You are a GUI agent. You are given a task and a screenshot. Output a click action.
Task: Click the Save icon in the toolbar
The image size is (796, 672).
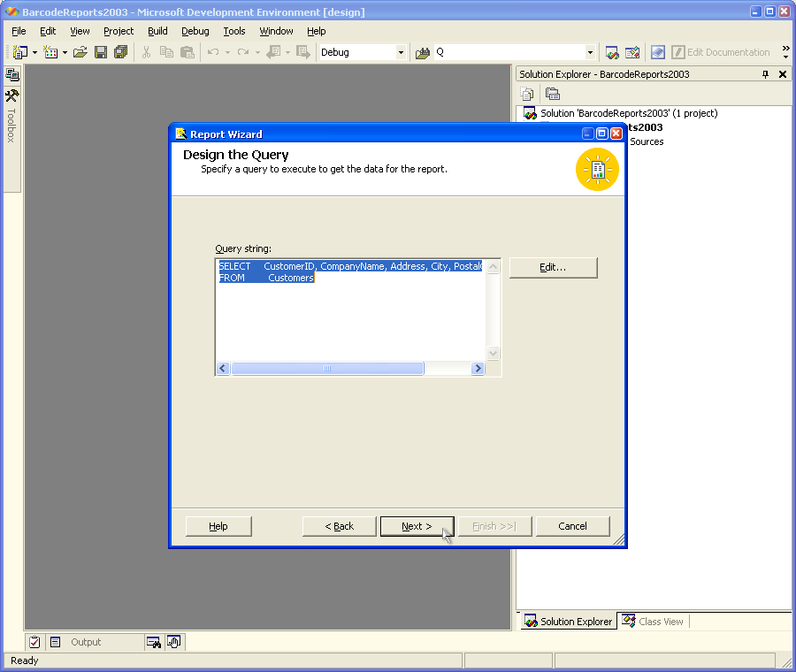[101, 52]
